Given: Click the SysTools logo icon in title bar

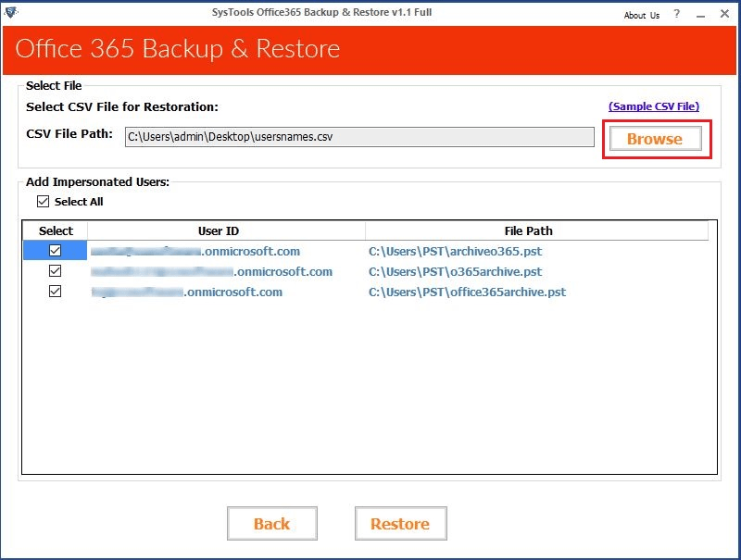Looking at the screenshot, I should coord(11,13).
